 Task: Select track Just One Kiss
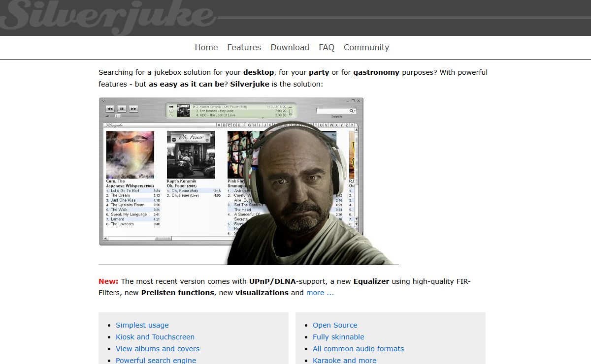tap(133, 200)
